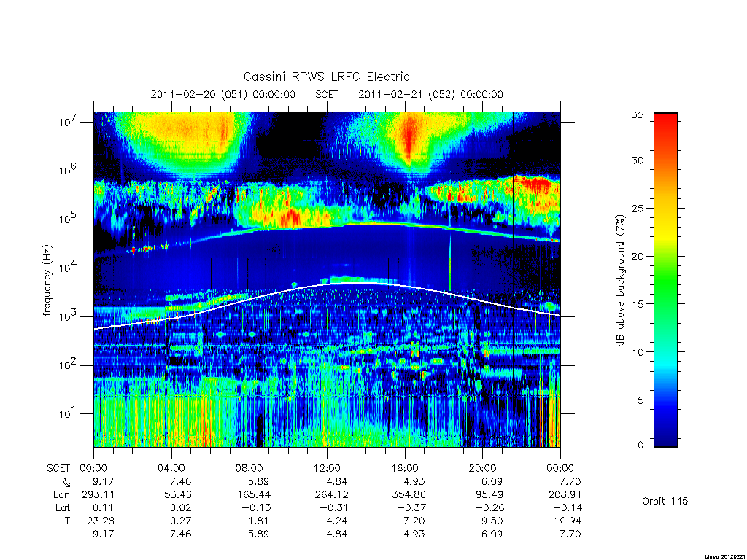Click the "SCET" row label below the plot
This screenshot has width=747, height=560.
[58, 468]
